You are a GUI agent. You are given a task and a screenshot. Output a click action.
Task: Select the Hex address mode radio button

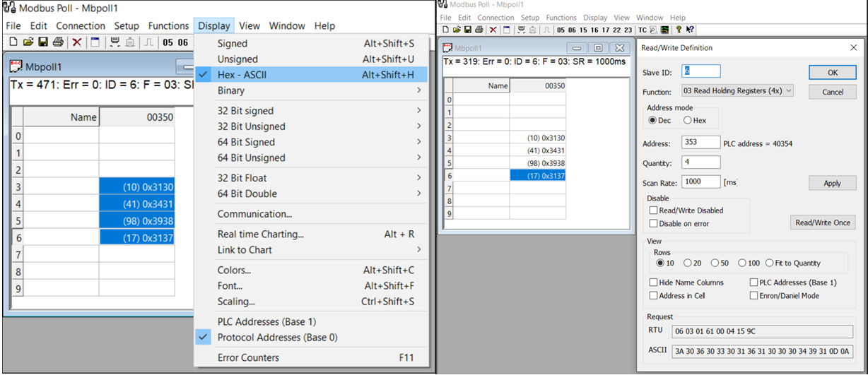(x=687, y=120)
